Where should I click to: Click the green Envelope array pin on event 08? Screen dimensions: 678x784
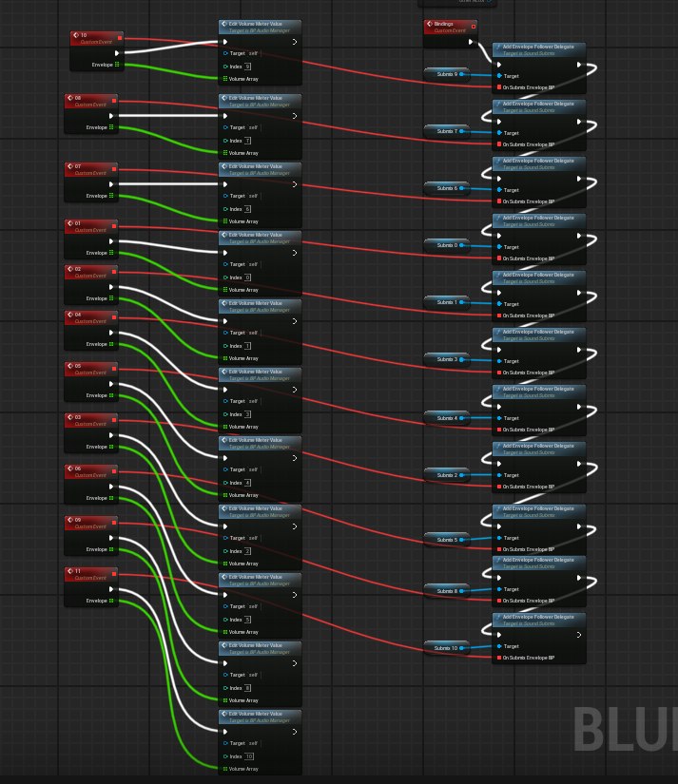111,127
